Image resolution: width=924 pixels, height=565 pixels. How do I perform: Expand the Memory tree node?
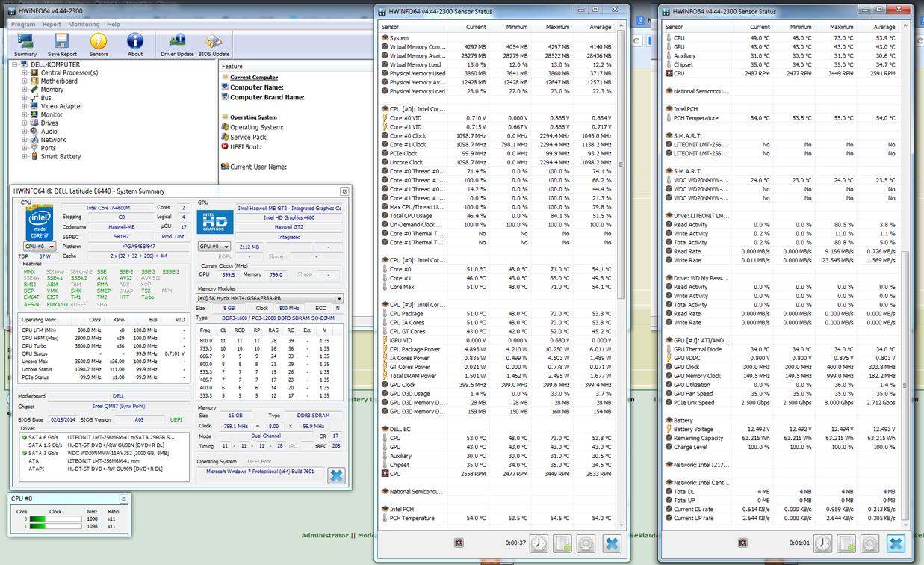pos(24,90)
